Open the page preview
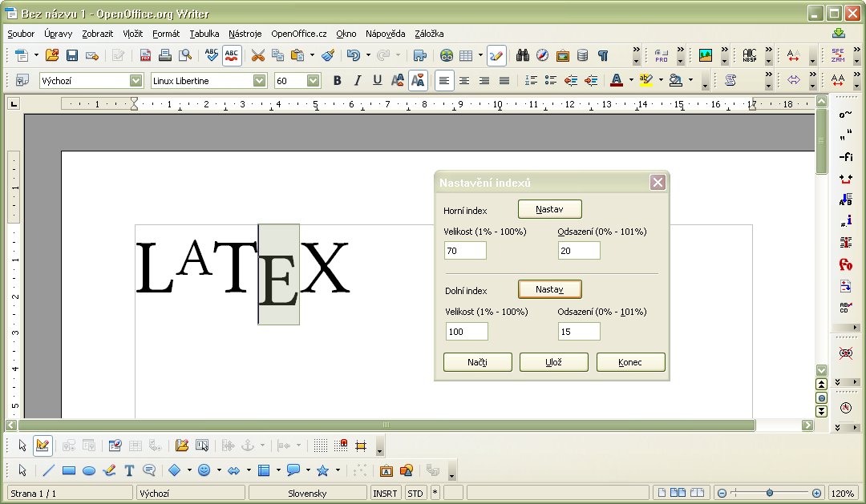Viewport: 866px width, 504px height. pos(185,55)
